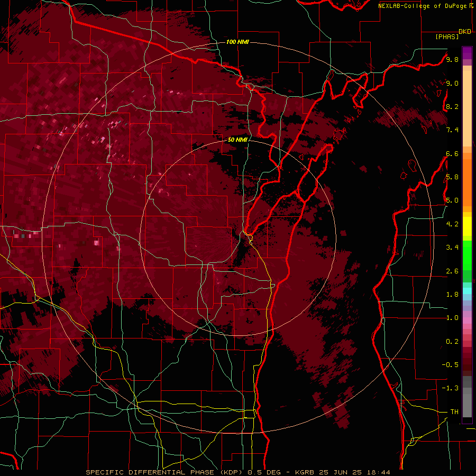
Task: Click the [PHAS] legend heading
Action: (x=447, y=36)
